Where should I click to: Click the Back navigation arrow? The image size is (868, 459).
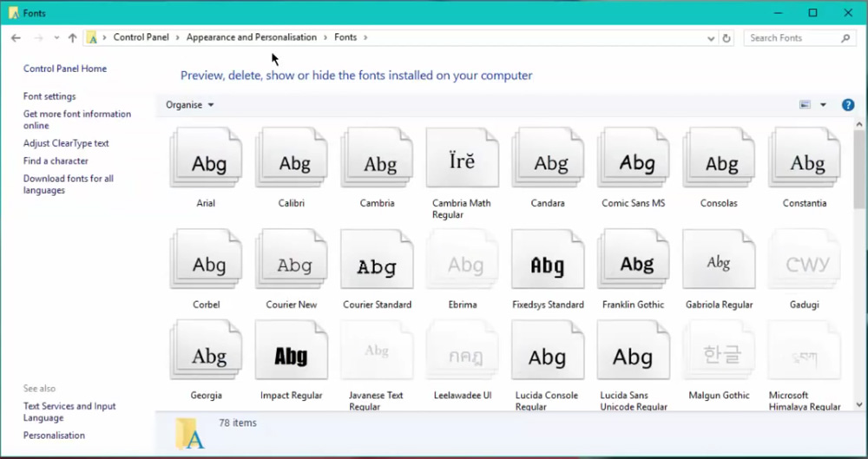16,37
